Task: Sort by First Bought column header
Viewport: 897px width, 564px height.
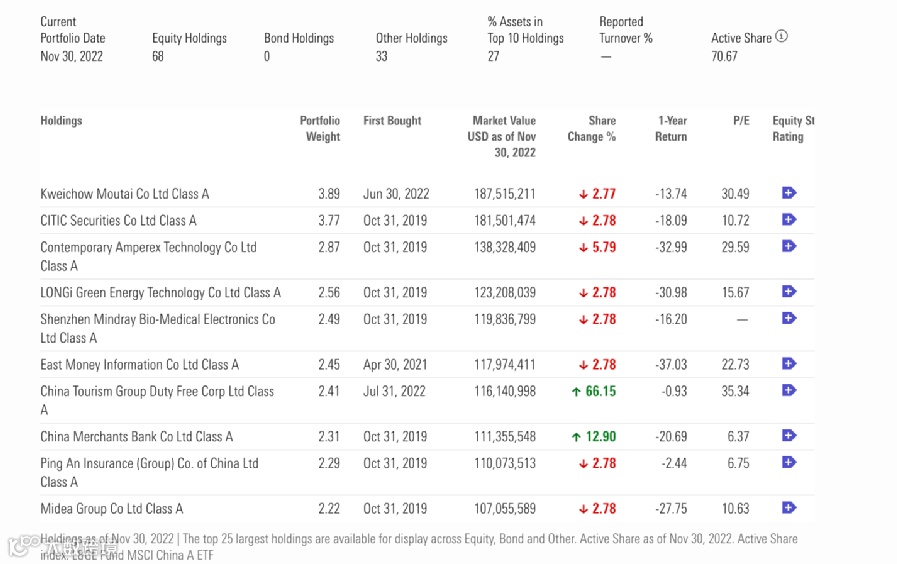Action: tap(392, 121)
